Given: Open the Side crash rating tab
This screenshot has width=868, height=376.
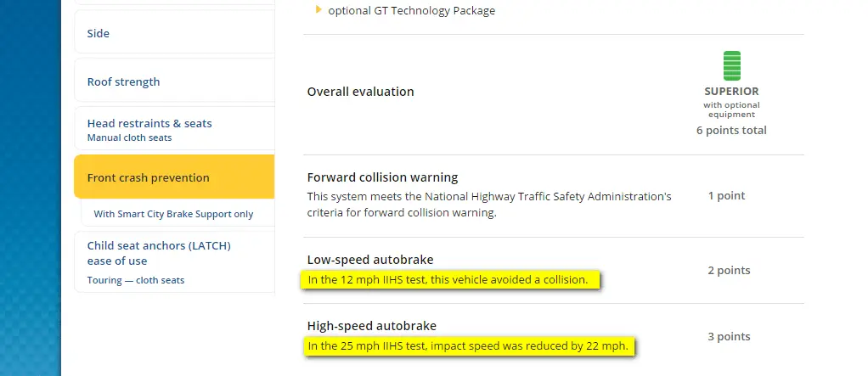Looking at the screenshot, I should 99,34.
